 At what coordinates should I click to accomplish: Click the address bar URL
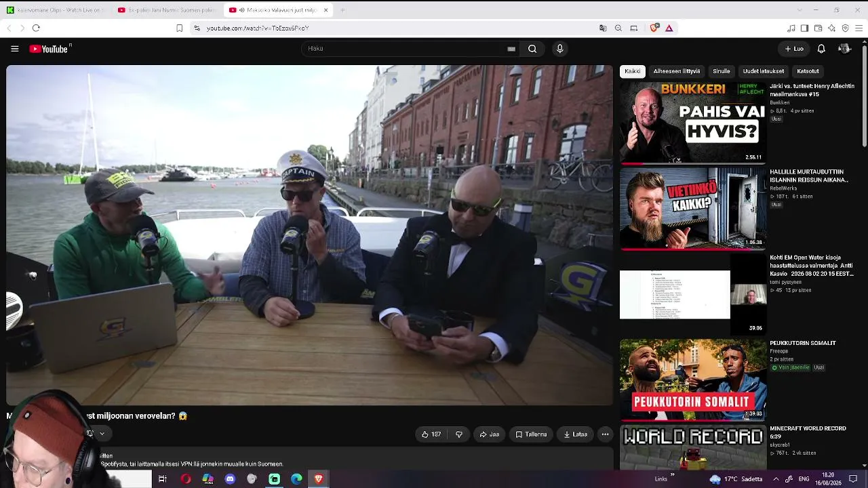[258, 28]
